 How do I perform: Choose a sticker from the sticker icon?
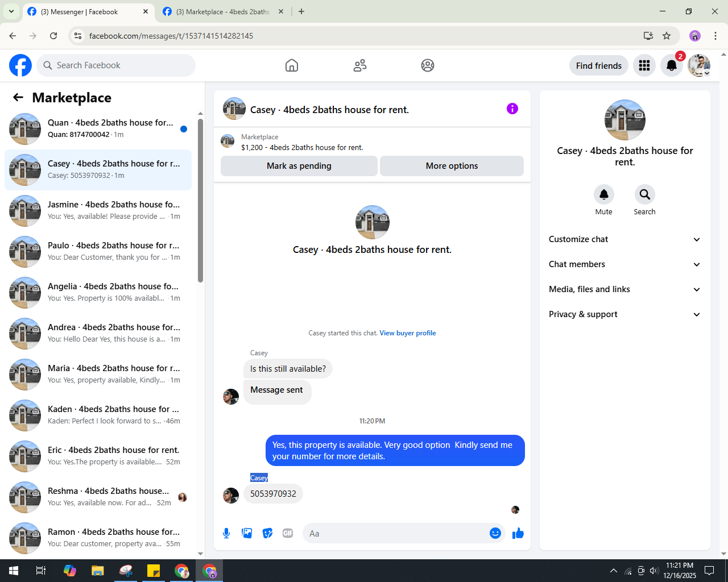point(267,533)
